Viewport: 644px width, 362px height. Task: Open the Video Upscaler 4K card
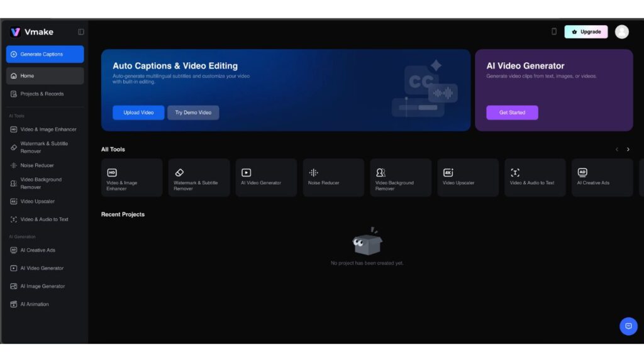pyautogui.click(x=468, y=178)
